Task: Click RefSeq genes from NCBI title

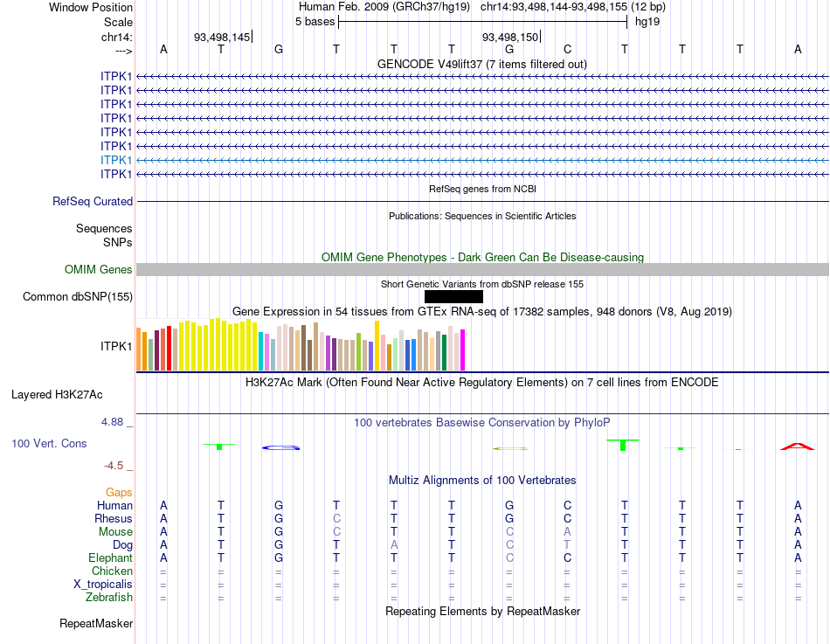Action: pyautogui.click(x=483, y=189)
